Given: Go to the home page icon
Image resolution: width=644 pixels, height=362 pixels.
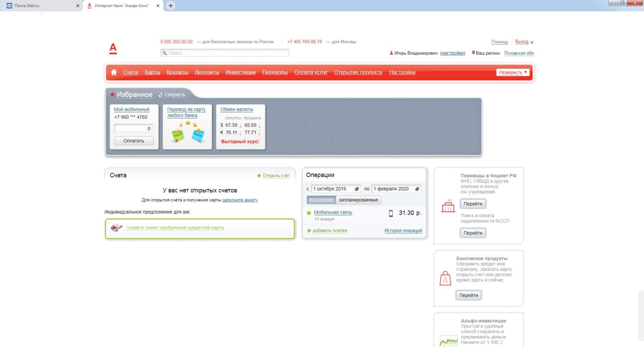Looking at the screenshot, I should click(x=114, y=72).
